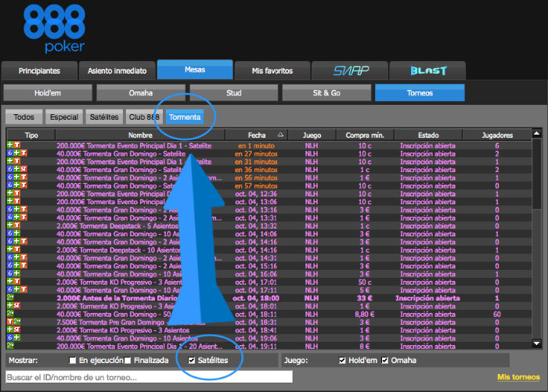The width and height of the screenshot is (548, 392).
Task: Select the Omaha game button
Action: point(140,93)
